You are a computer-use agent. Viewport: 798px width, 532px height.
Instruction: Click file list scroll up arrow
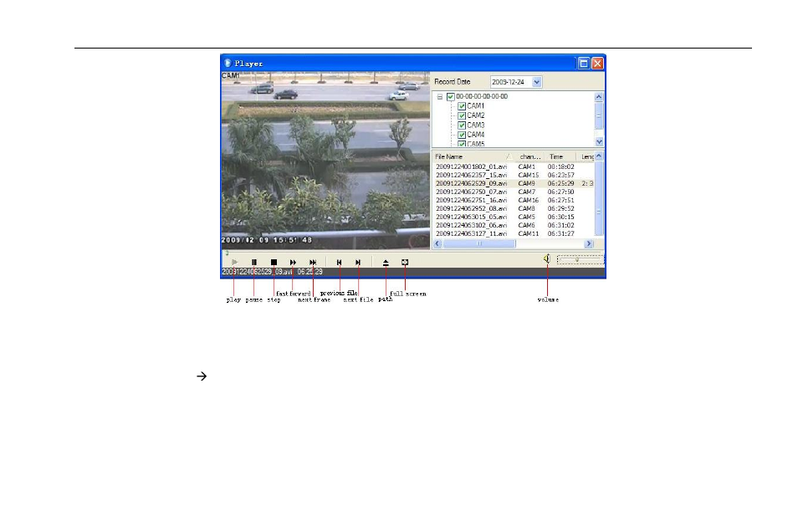[x=599, y=156]
